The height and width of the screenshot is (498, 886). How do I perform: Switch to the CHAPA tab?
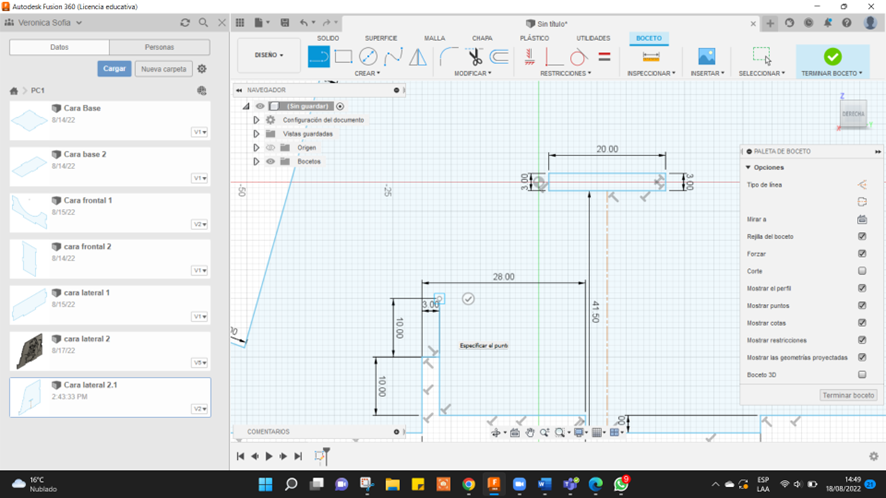(482, 38)
